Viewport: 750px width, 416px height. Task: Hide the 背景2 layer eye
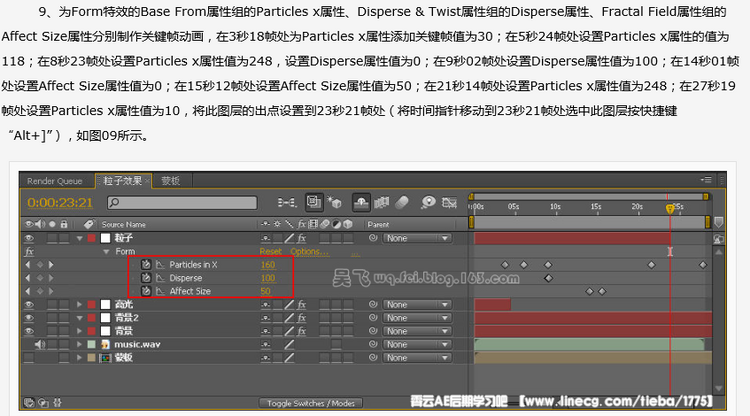tap(29, 317)
